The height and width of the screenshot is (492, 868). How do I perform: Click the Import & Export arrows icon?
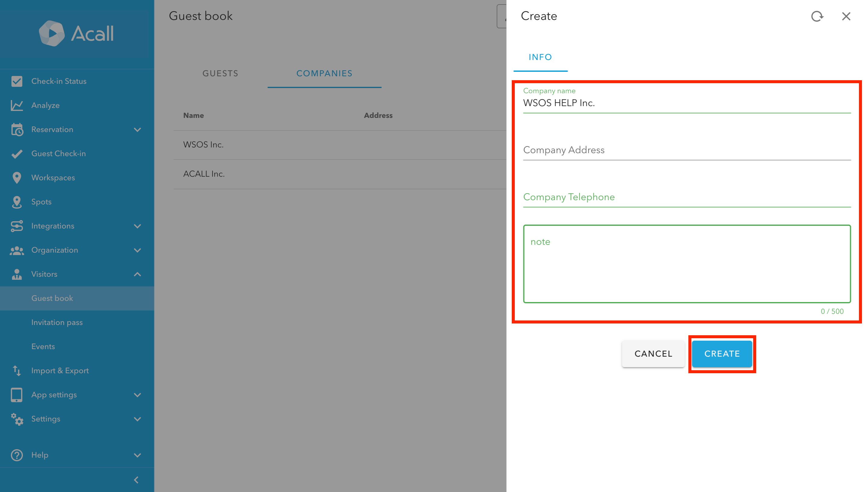coord(17,371)
